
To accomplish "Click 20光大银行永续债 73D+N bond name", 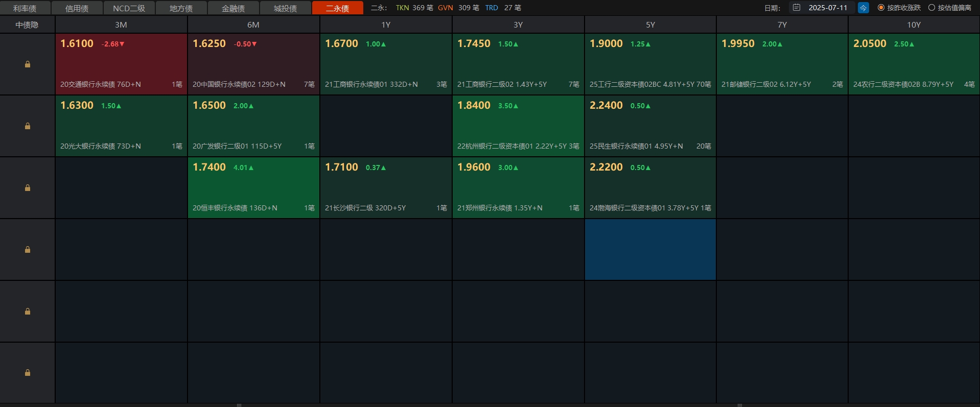I will (101, 146).
